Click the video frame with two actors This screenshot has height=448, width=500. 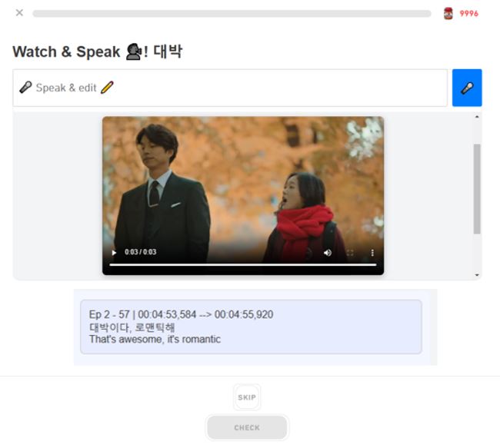pyautogui.click(x=242, y=184)
